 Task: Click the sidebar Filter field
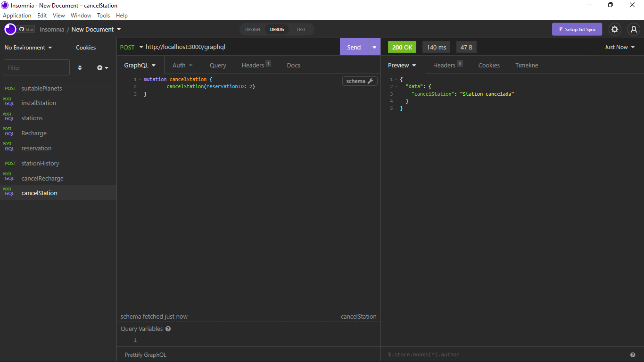[37, 67]
